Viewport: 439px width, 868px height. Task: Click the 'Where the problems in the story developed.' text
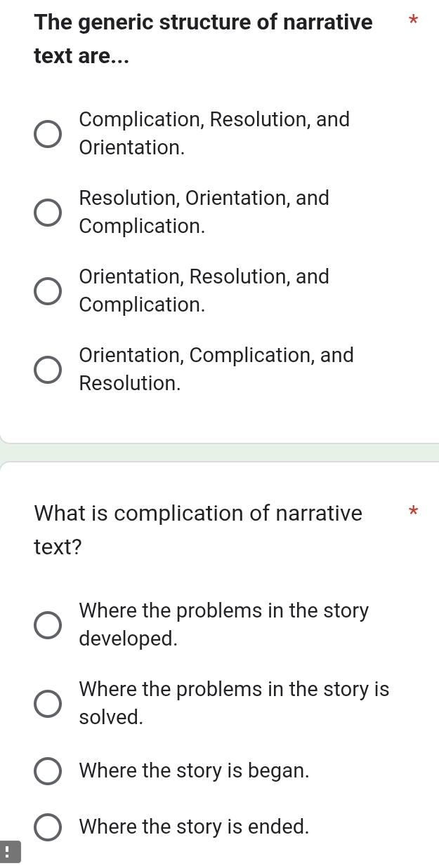click(223, 625)
